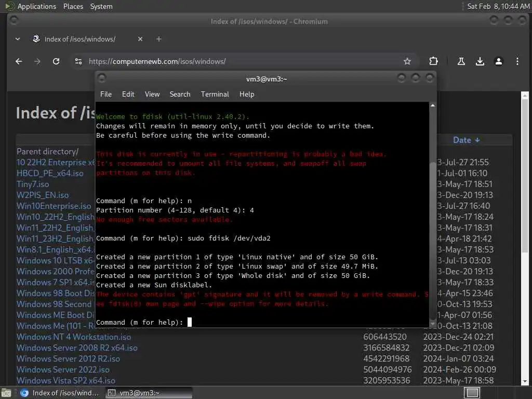Open Applications menu in top panel

[37, 6]
